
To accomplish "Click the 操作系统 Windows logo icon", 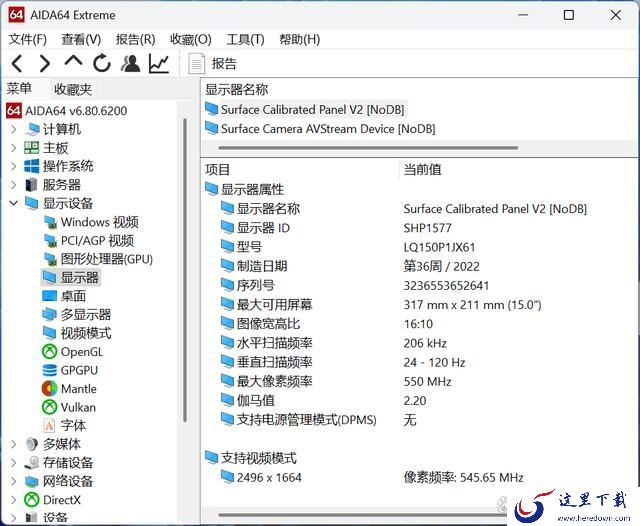I will point(31,166).
